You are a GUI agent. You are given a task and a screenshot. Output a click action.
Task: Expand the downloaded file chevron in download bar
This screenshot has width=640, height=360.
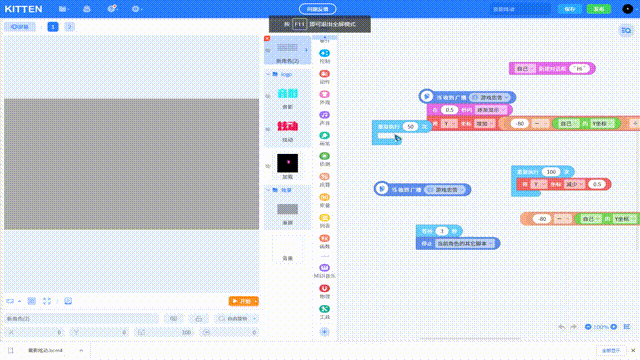tap(81, 351)
